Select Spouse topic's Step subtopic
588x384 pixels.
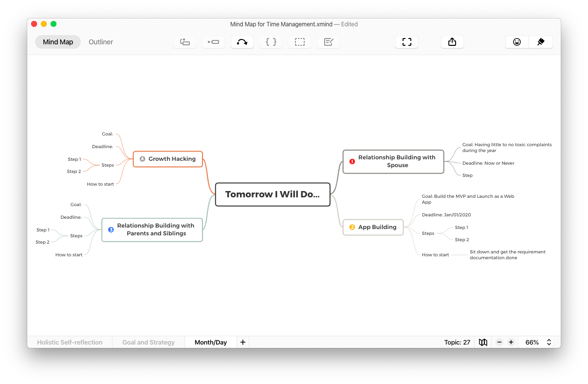tap(467, 175)
